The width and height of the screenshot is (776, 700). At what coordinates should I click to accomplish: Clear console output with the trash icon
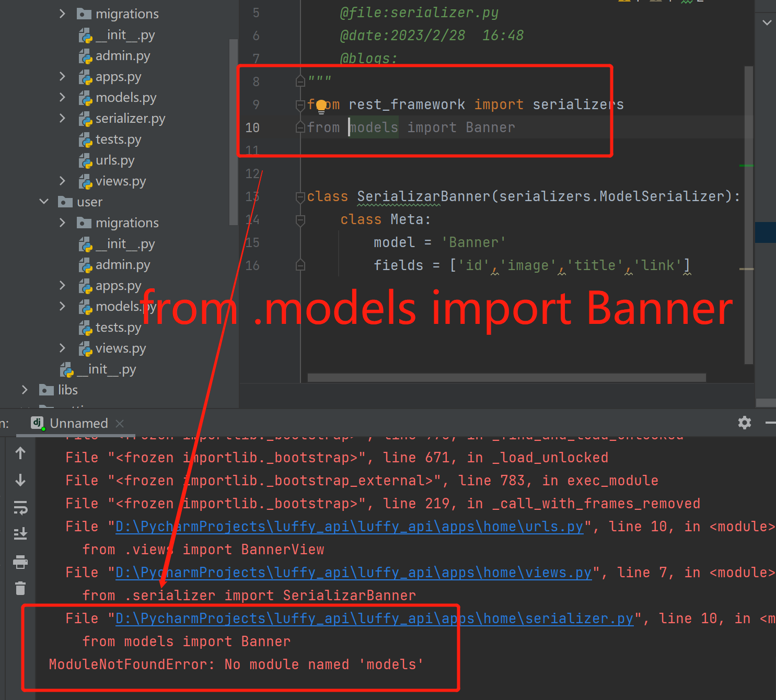[x=20, y=588]
